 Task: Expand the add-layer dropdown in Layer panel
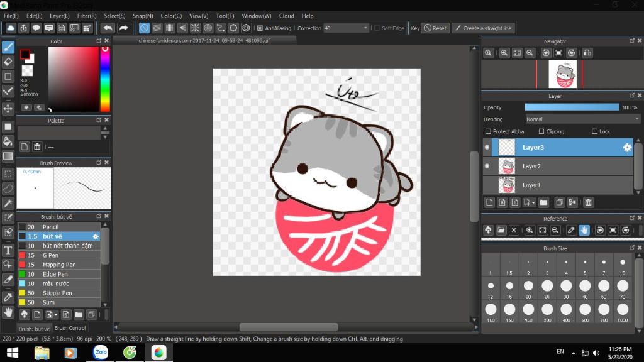(x=534, y=202)
